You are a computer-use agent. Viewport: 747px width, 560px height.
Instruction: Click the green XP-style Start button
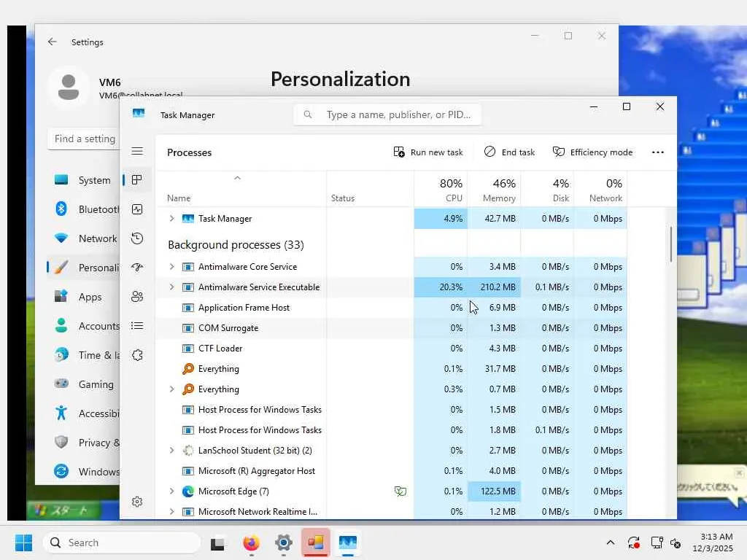pyautogui.click(x=64, y=510)
